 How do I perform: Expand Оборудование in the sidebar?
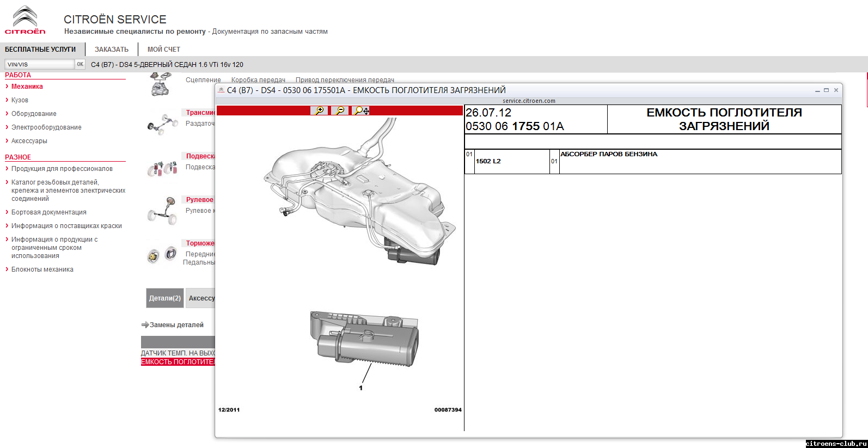tap(34, 114)
